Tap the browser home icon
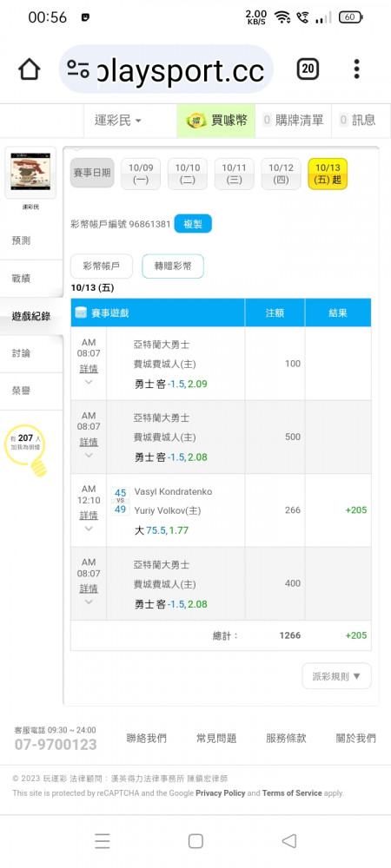 tap(30, 69)
